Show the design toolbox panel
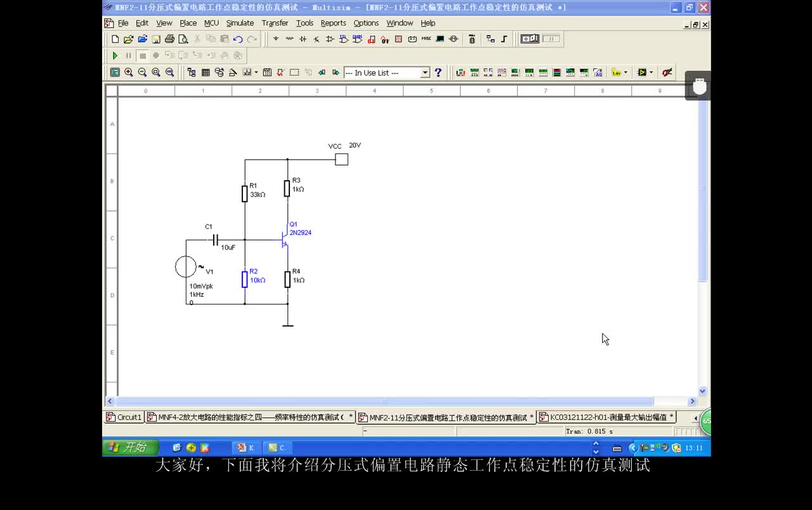812x510 pixels. point(192,72)
